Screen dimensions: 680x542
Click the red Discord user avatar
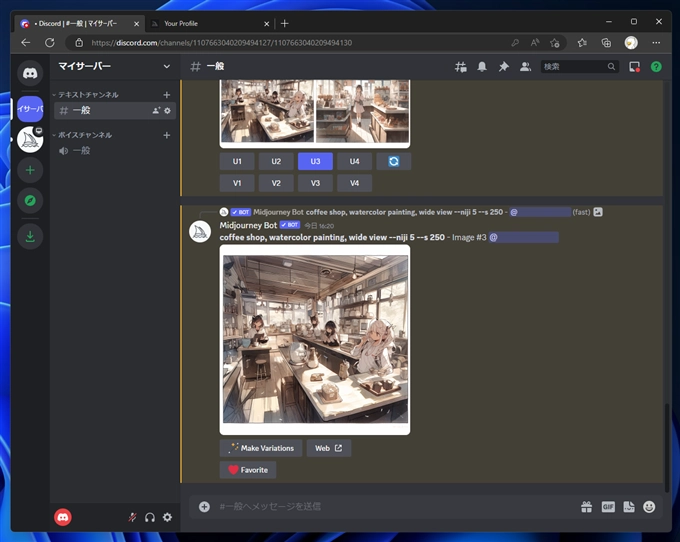[63, 517]
